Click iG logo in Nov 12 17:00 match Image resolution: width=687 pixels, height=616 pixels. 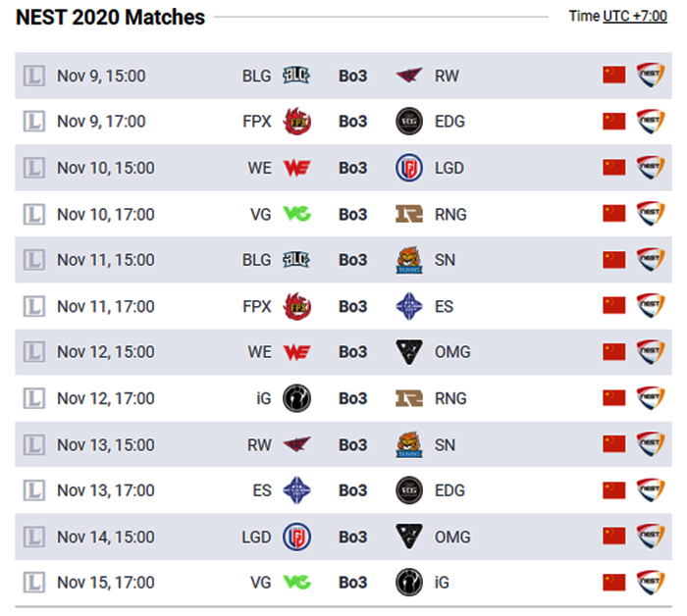click(296, 398)
